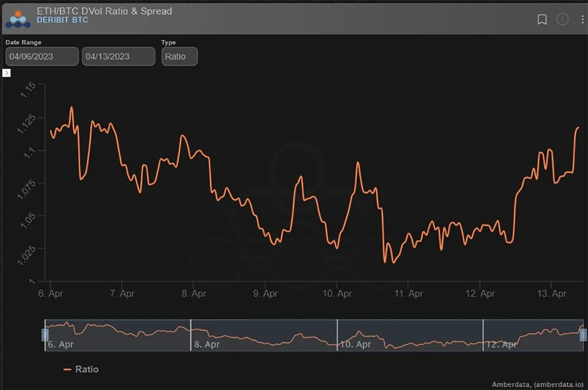This screenshot has height=390, width=588.
Task: Click the 1.075 y-axis label
Action: pyautogui.click(x=27, y=190)
